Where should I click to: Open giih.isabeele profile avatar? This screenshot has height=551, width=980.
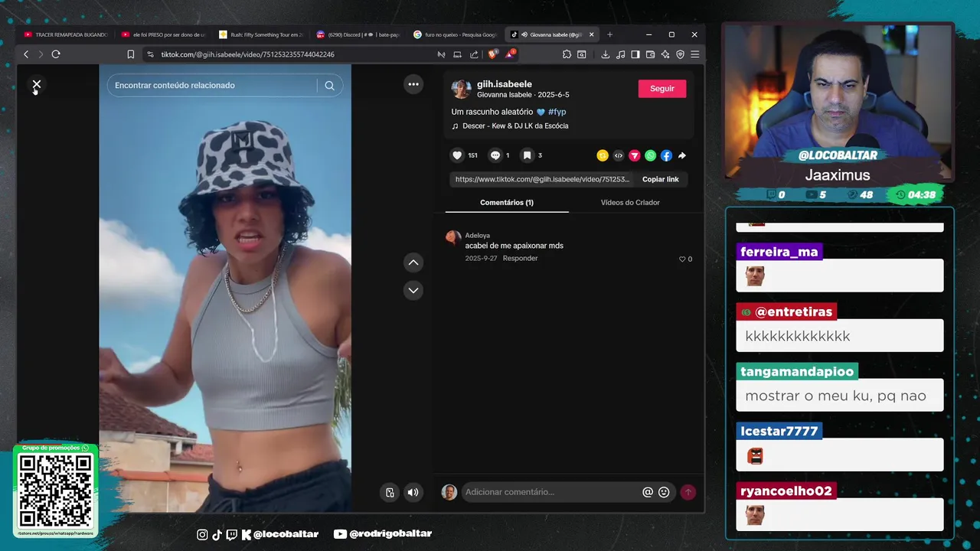[x=461, y=89]
